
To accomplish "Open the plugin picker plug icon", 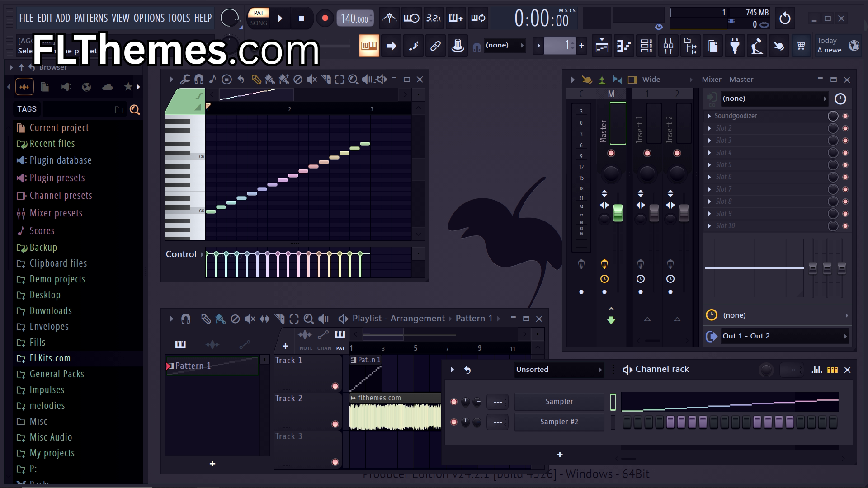I will click(x=735, y=46).
